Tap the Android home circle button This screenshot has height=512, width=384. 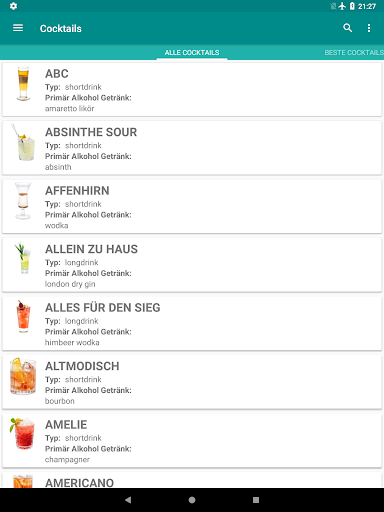[192, 500]
